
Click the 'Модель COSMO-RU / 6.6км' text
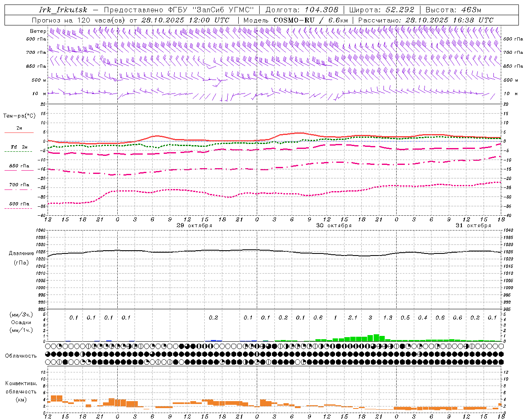[x=296, y=20]
